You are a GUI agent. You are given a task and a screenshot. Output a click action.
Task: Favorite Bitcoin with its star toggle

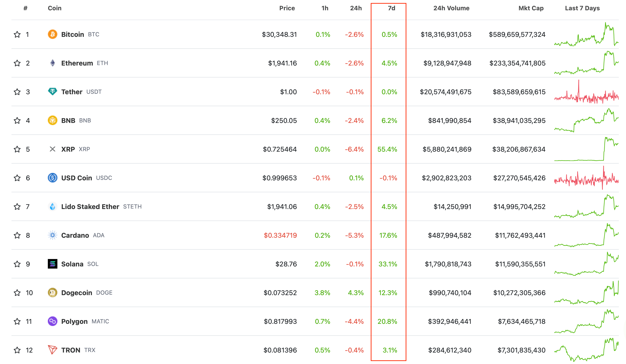17,34
